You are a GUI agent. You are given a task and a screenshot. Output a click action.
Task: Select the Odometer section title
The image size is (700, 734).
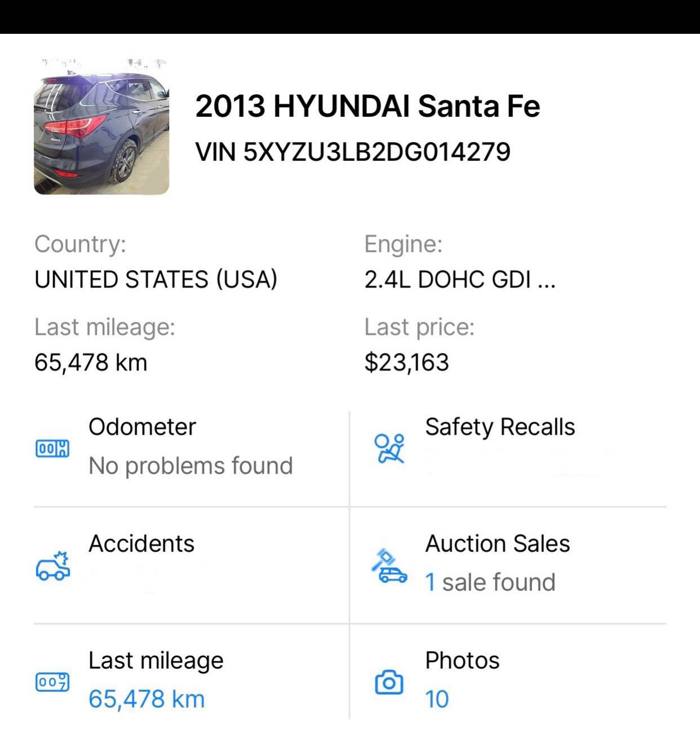(x=142, y=427)
